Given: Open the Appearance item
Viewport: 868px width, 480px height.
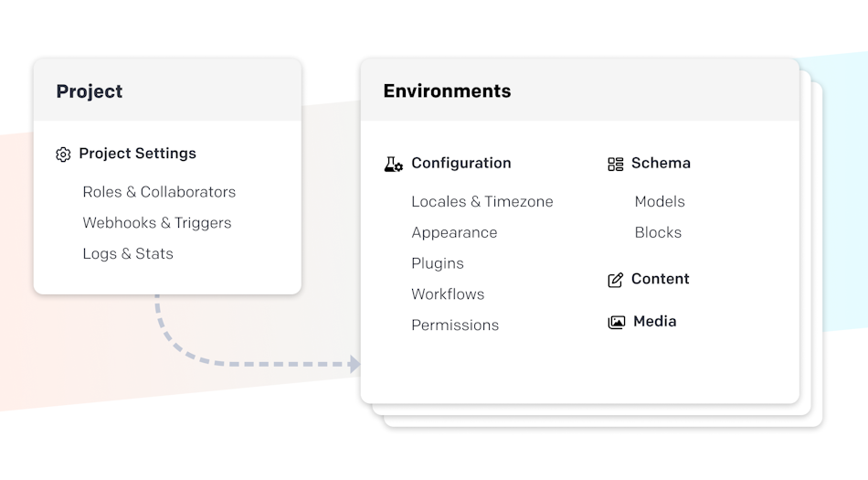Looking at the screenshot, I should pos(454,232).
